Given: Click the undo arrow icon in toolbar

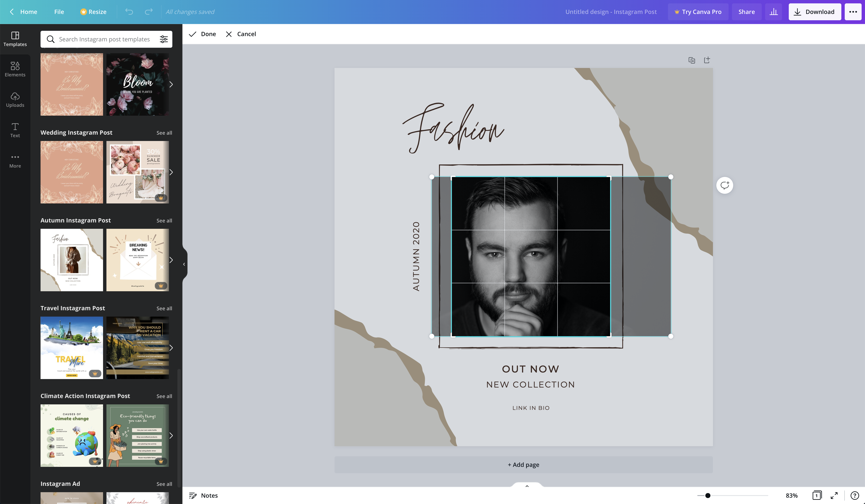Looking at the screenshot, I should [127, 11].
